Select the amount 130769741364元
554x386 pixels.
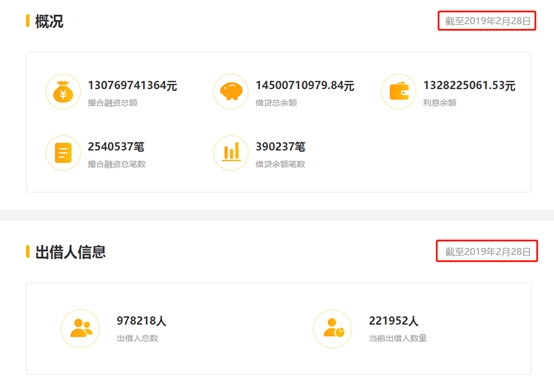132,85
